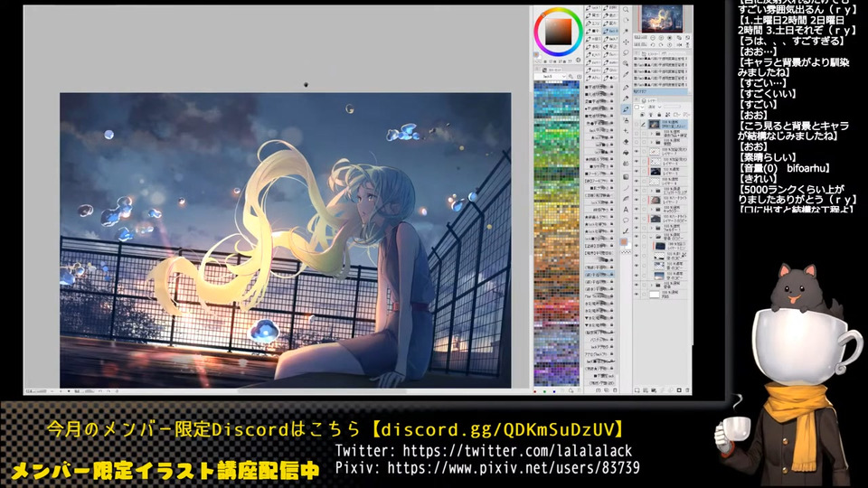Viewport: 868px width, 488px height.
Task: Select the Gradient tool
Action: point(626,177)
